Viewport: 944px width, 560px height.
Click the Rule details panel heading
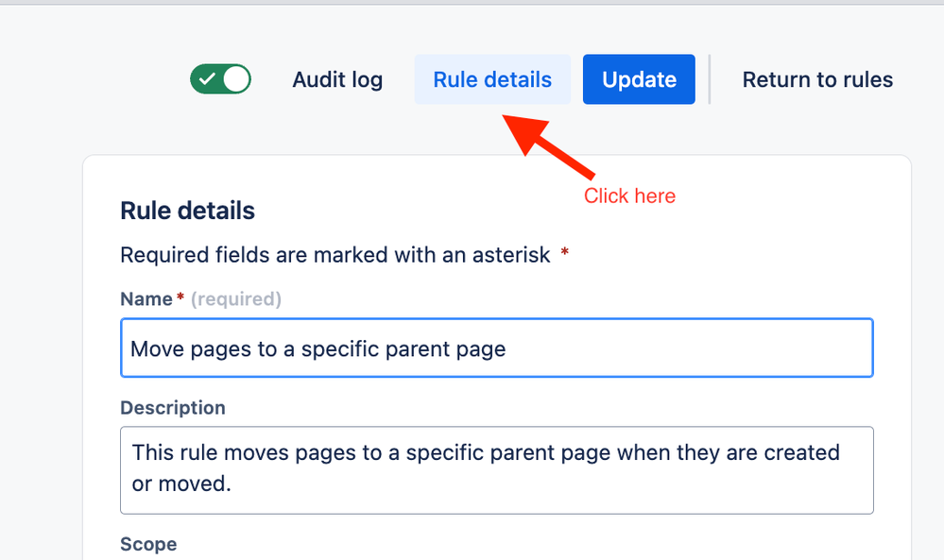(x=187, y=211)
